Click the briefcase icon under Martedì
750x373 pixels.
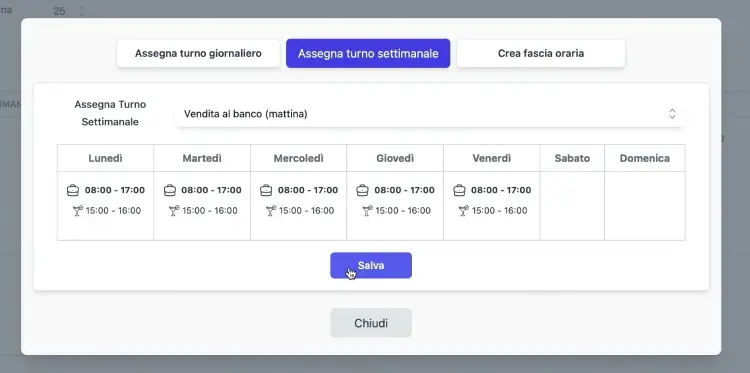coord(170,190)
